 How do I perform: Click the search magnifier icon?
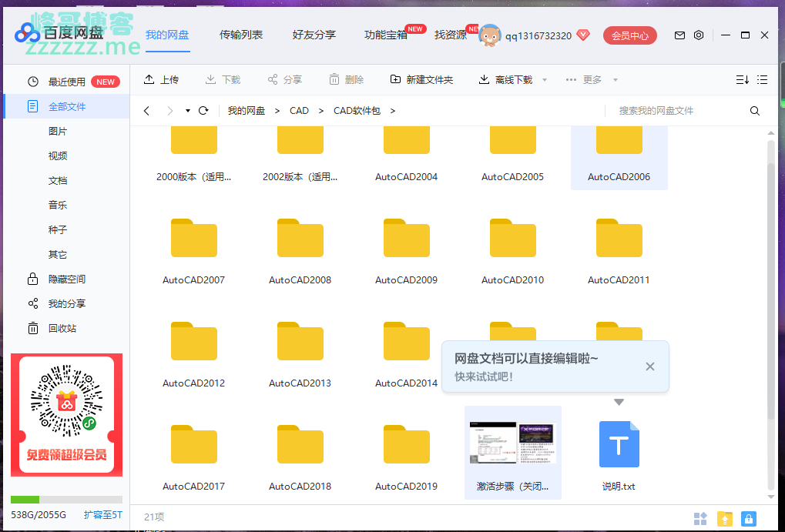pyautogui.click(x=755, y=111)
